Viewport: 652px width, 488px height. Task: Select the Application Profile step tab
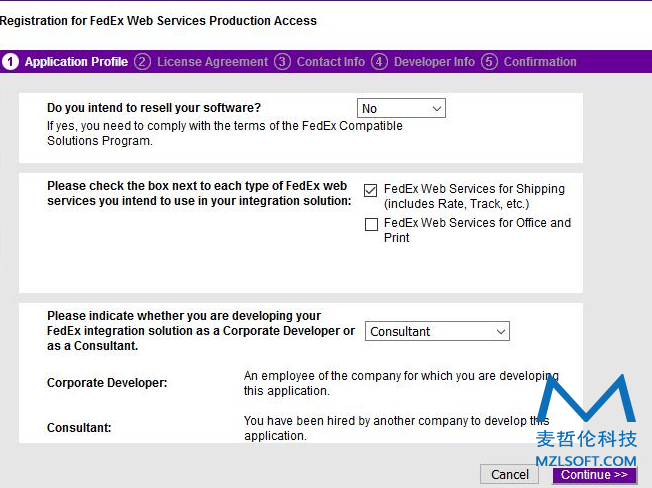(x=76, y=62)
